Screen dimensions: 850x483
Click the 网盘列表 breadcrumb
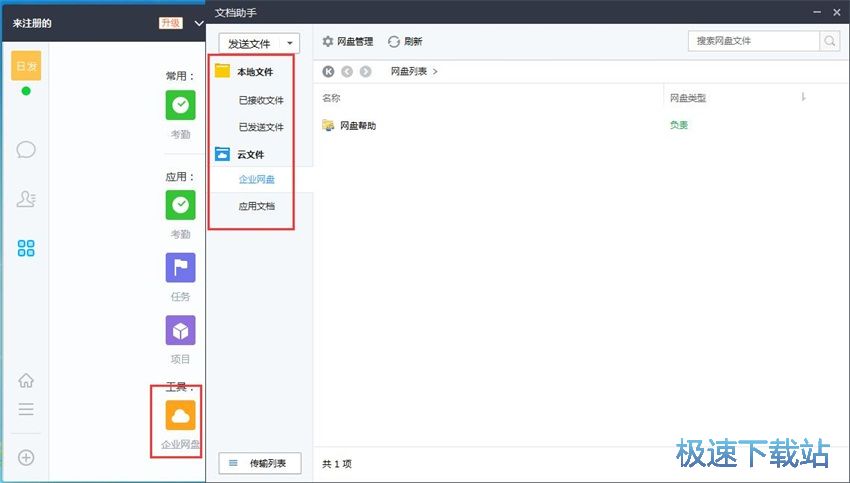click(x=409, y=71)
